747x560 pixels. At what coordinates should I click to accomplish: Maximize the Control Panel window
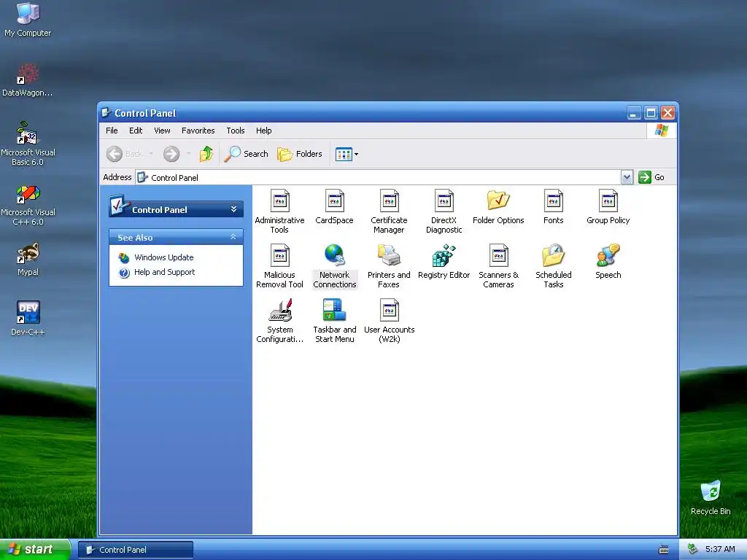click(x=651, y=113)
